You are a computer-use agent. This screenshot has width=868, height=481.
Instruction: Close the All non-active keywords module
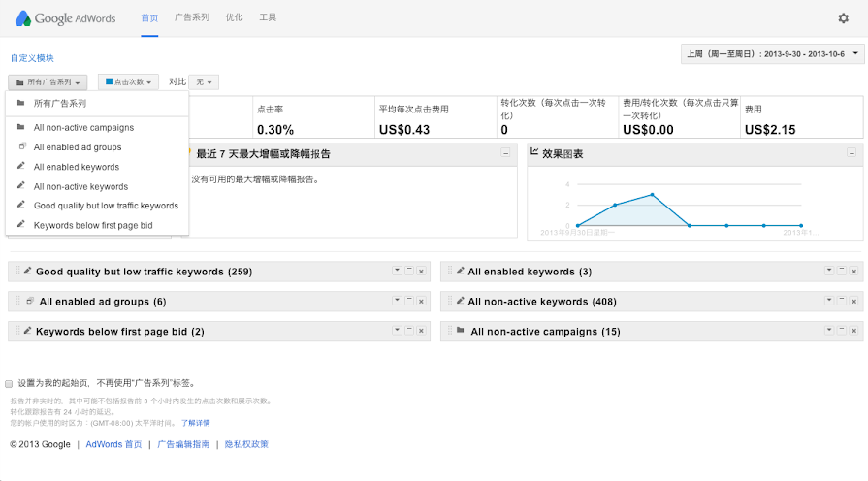tap(854, 302)
